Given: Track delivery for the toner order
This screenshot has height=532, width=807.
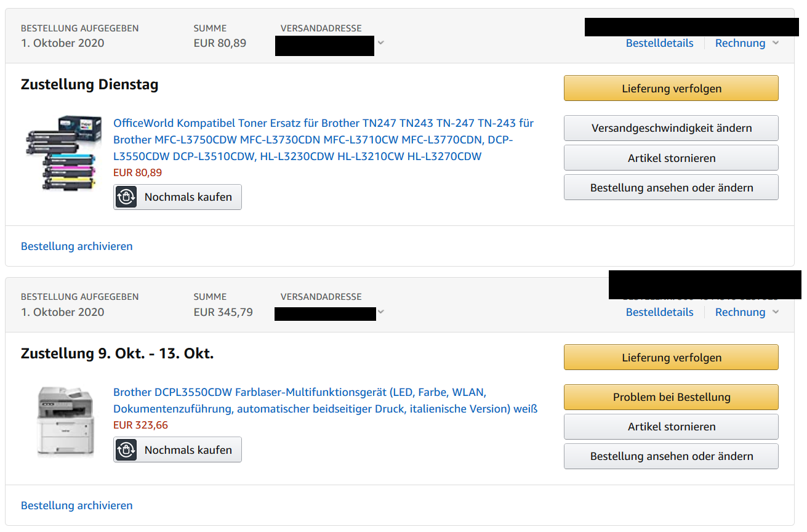Looking at the screenshot, I should click(x=671, y=88).
